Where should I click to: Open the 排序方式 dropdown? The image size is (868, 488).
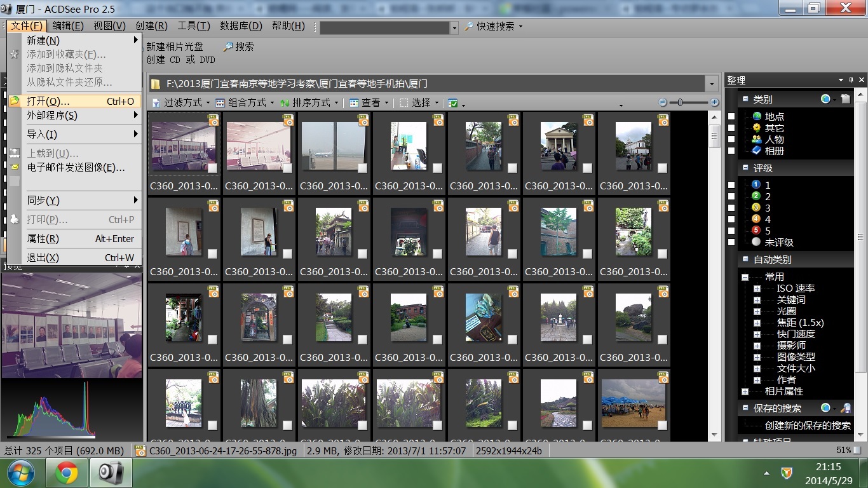click(309, 102)
